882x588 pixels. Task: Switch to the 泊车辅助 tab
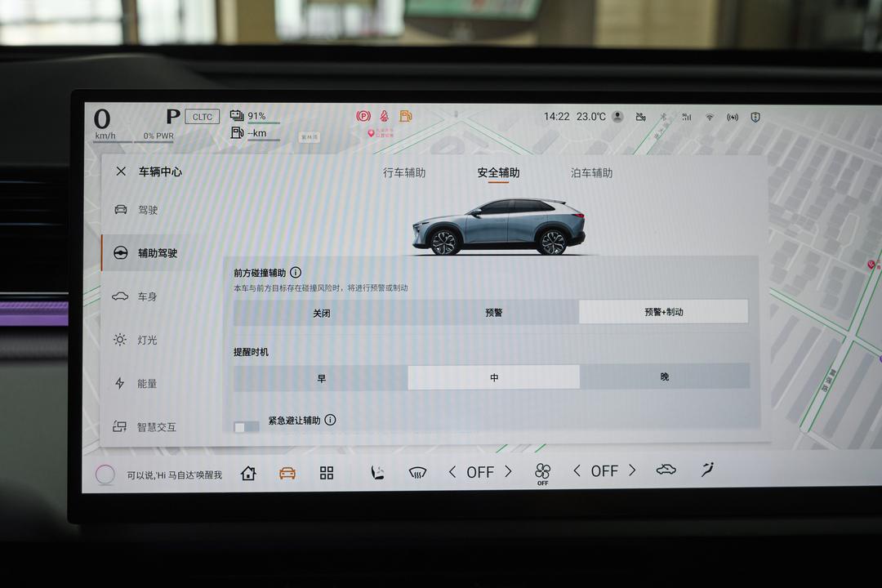[591, 173]
